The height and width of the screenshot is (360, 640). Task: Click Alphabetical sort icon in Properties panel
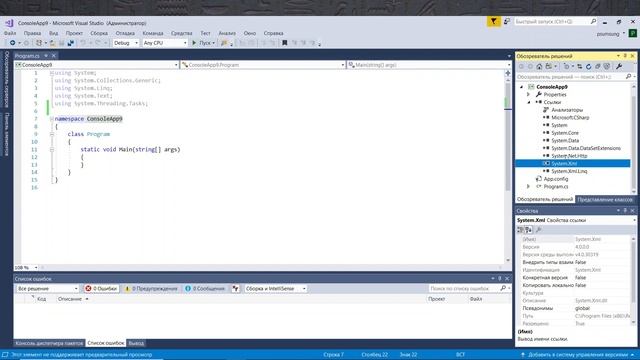[x=528, y=230]
